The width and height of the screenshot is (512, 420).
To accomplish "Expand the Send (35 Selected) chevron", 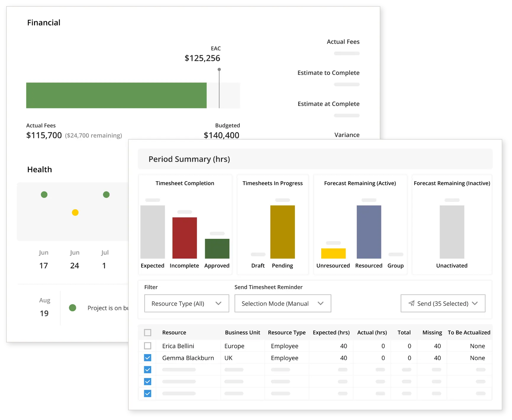I will [475, 304].
